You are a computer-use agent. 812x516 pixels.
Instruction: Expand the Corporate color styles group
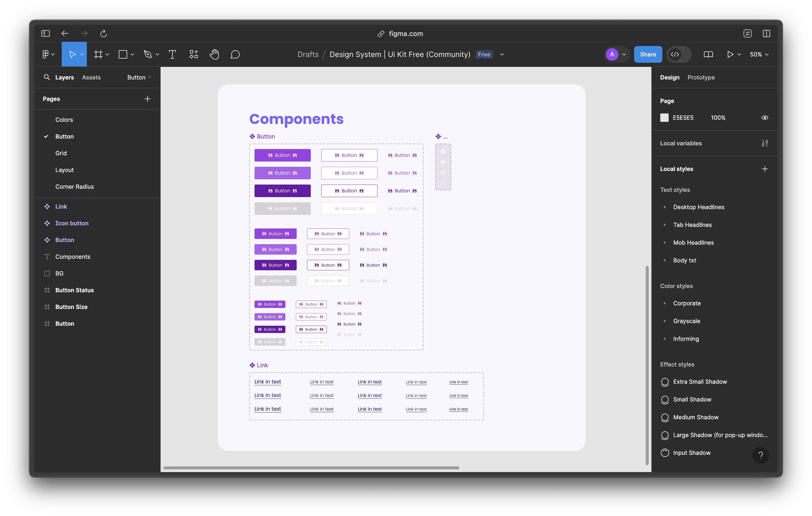665,303
